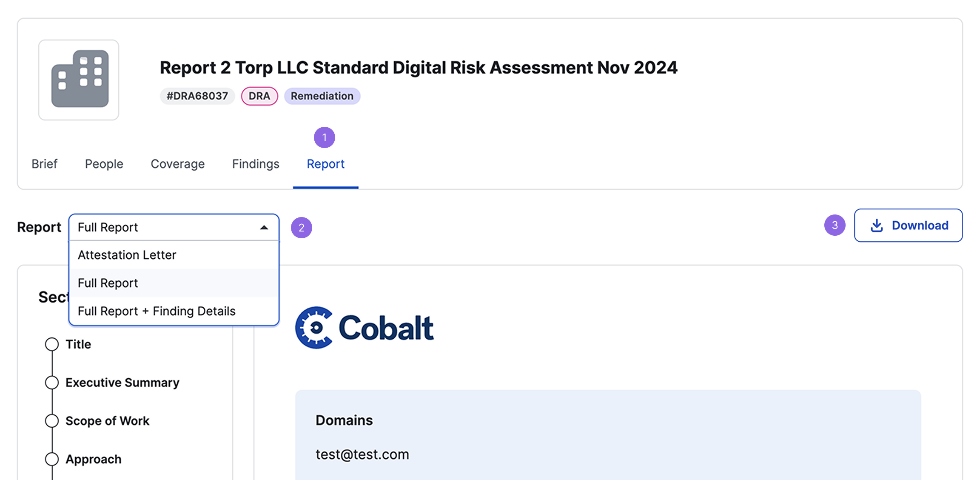Switch to the Brief tab
980x480 pixels.
coord(44,164)
